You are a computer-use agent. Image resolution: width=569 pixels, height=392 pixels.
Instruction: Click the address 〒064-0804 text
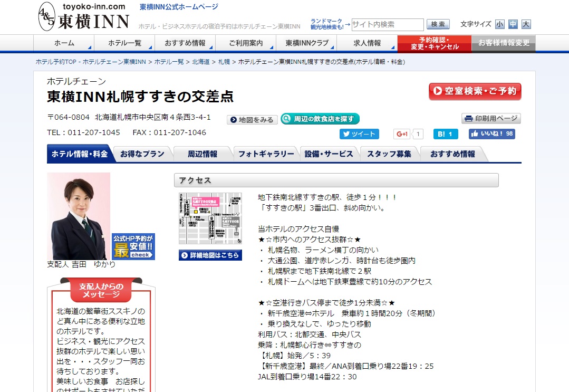(x=129, y=117)
